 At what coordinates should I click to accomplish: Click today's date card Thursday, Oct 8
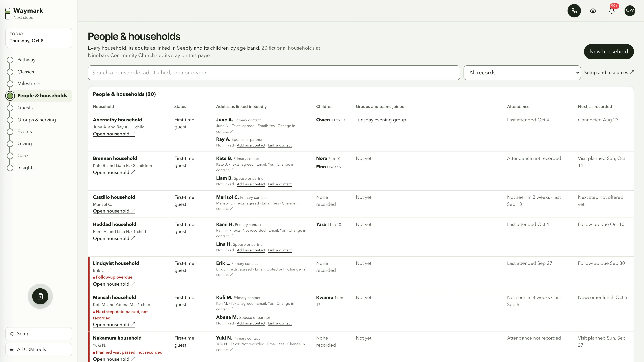tap(39, 38)
